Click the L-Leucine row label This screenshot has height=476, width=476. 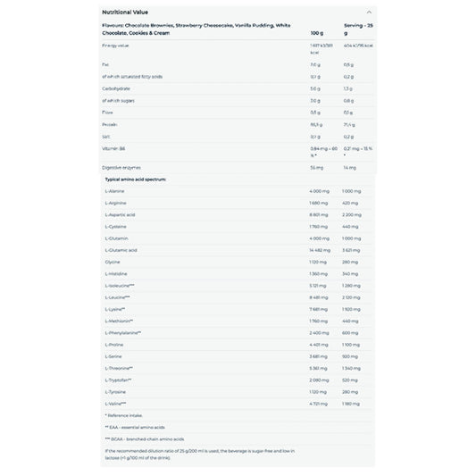117,297
